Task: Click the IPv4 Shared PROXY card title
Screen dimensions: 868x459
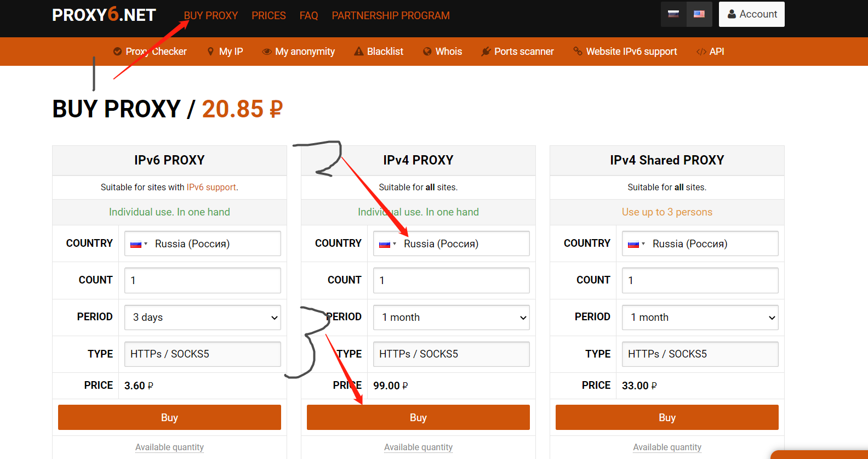Action: click(667, 160)
